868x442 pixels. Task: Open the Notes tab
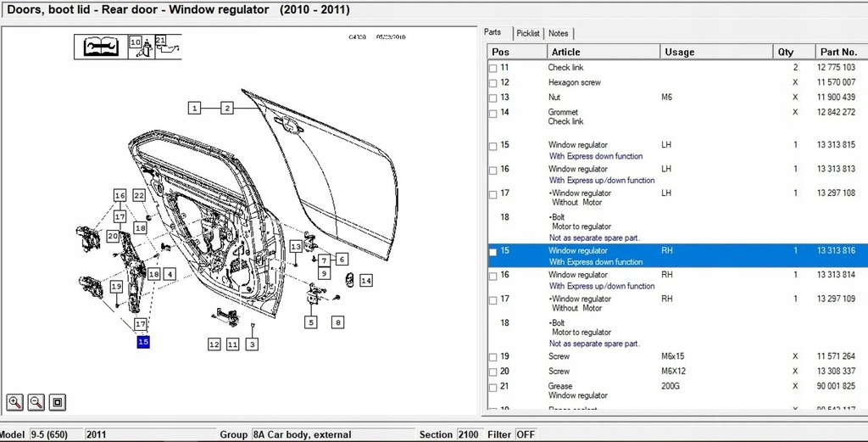(x=559, y=33)
